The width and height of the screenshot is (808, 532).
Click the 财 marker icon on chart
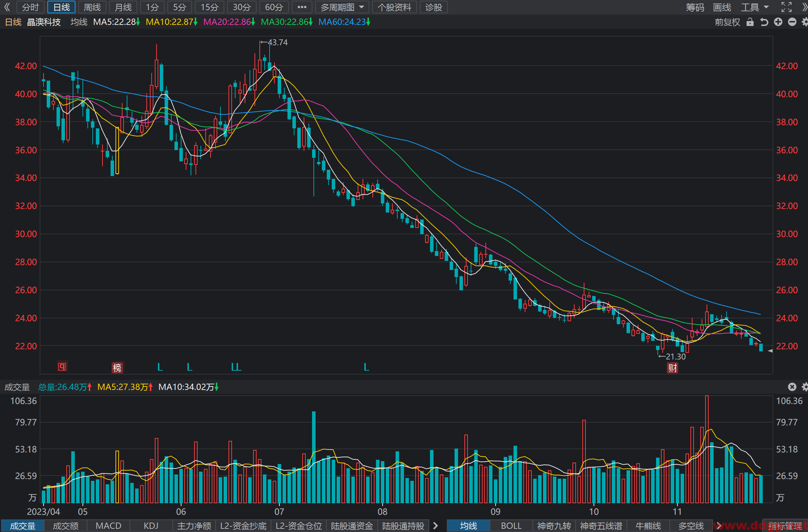point(673,368)
